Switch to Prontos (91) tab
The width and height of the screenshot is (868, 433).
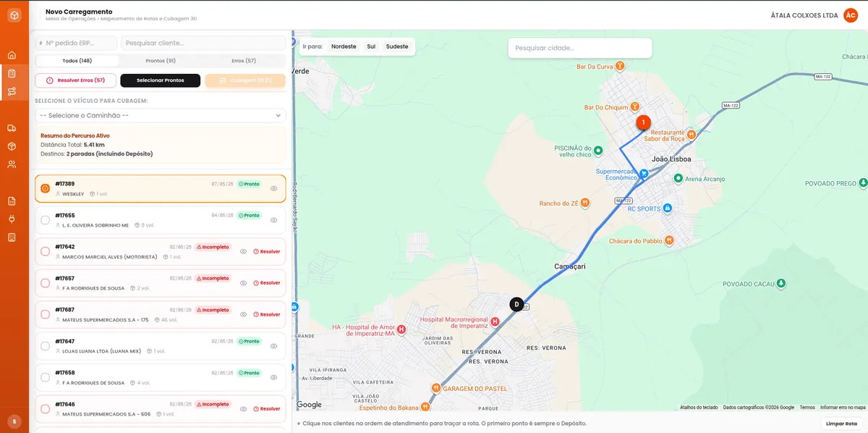click(161, 61)
